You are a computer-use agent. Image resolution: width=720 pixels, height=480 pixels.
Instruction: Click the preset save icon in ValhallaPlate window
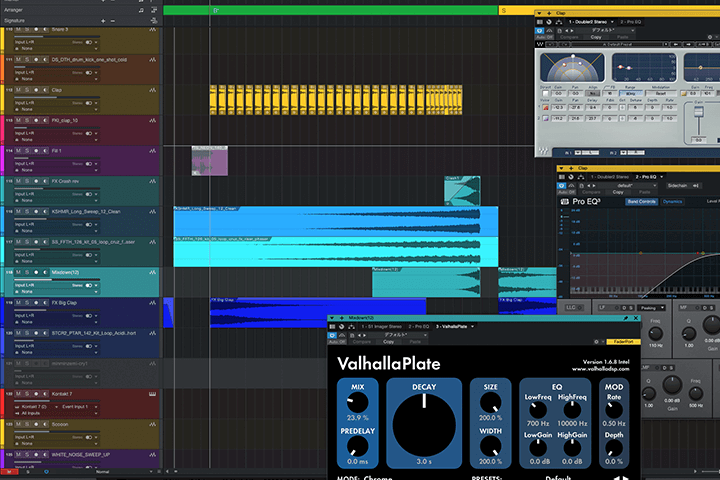click(352, 335)
